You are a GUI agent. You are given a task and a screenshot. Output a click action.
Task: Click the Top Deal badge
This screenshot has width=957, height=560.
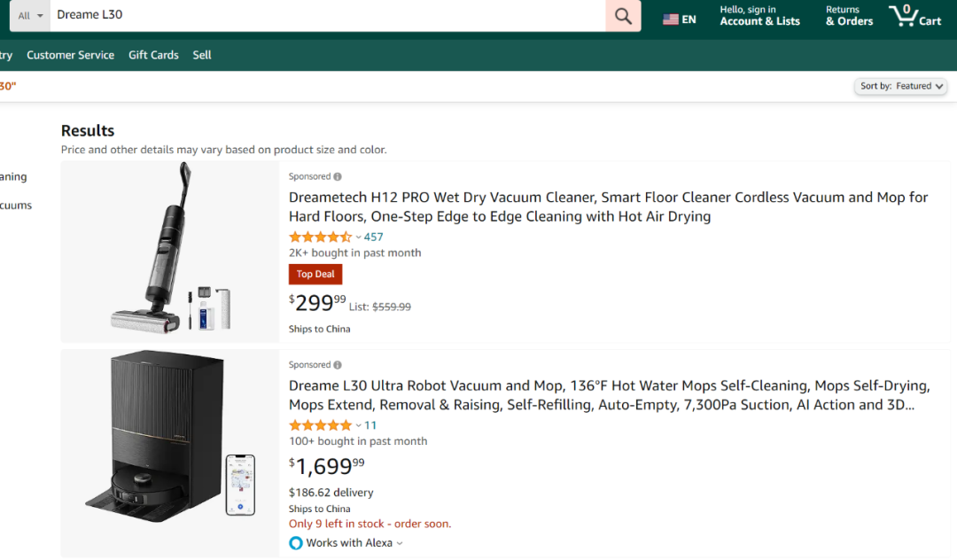pyautogui.click(x=315, y=275)
